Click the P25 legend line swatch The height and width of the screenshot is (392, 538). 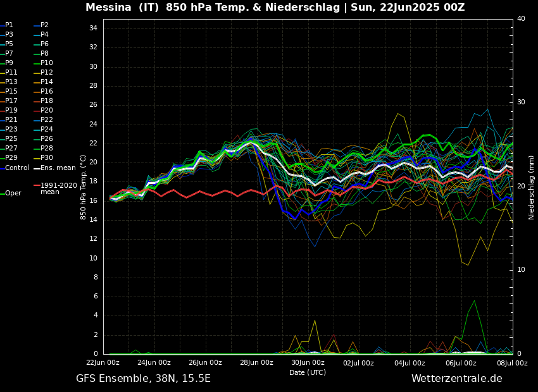pyautogui.click(x=2, y=139)
